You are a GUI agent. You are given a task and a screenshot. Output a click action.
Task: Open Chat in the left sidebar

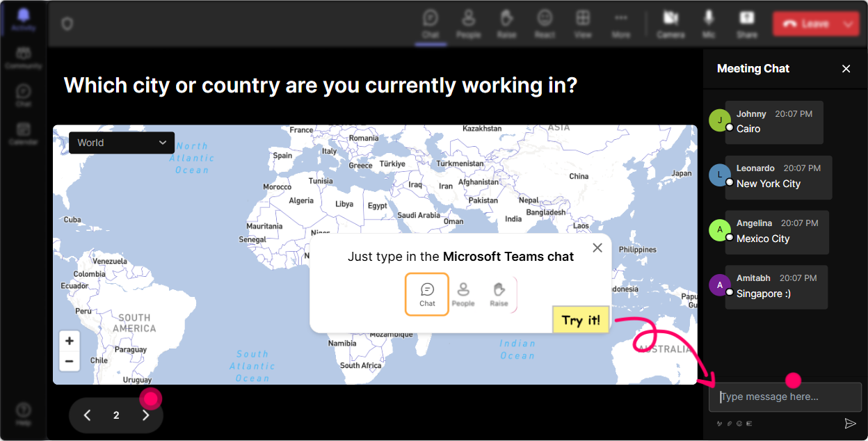24,96
